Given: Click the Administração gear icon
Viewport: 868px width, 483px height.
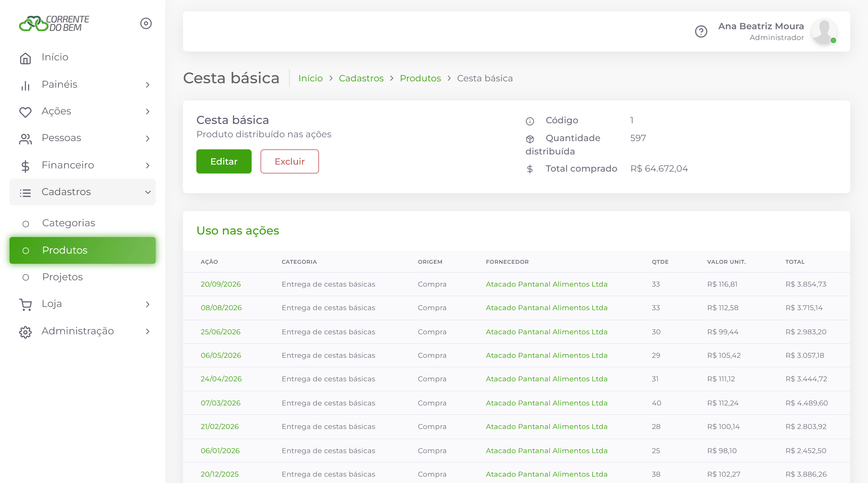Looking at the screenshot, I should pos(25,332).
